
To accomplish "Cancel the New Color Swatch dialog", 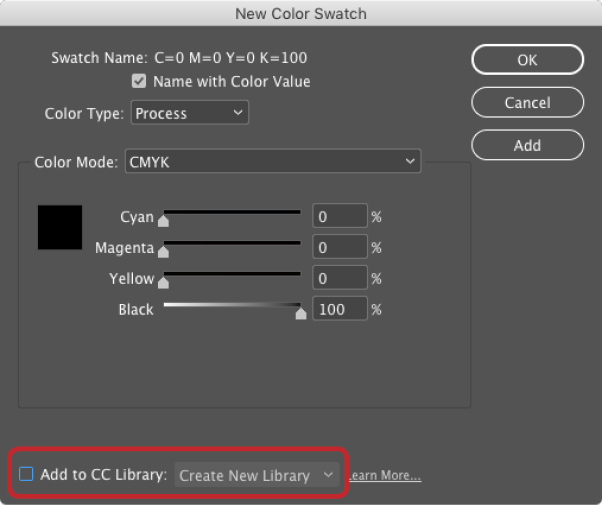I will (528, 103).
